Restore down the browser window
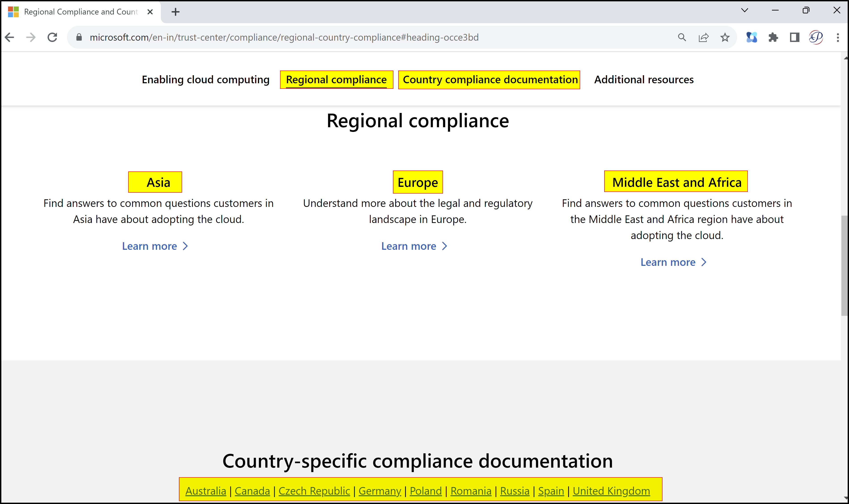The width and height of the screenshot is (849, 504). [806, 10]
